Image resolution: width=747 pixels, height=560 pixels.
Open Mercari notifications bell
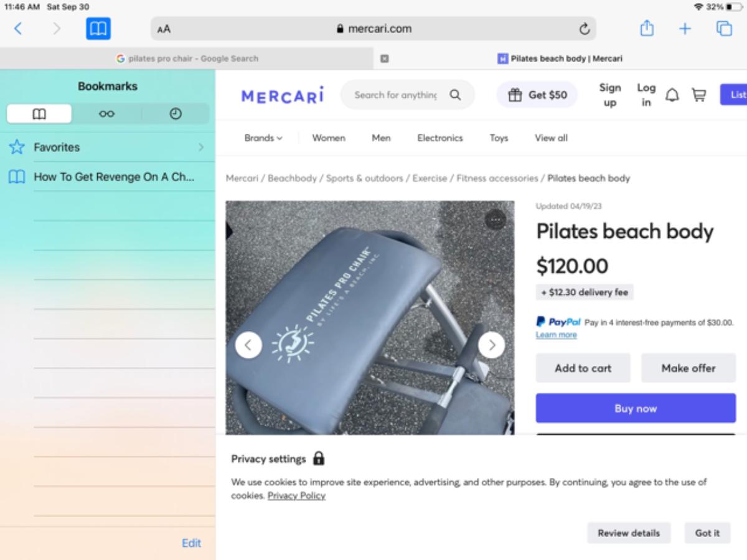[x=672, y=95]
